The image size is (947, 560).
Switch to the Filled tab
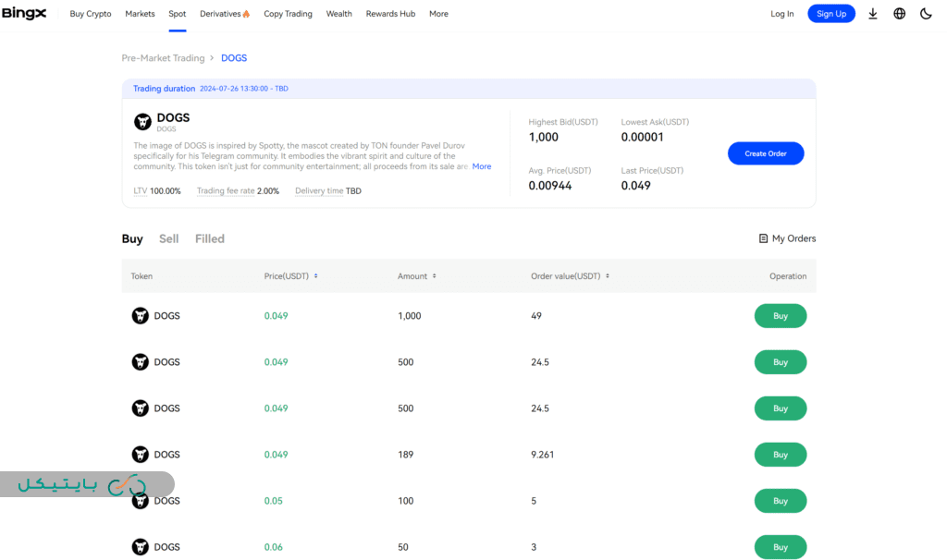[210, 238]
